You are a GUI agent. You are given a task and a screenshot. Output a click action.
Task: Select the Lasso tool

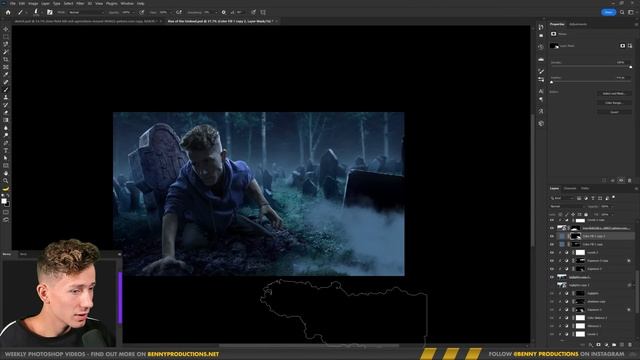(x=6, y=44)
